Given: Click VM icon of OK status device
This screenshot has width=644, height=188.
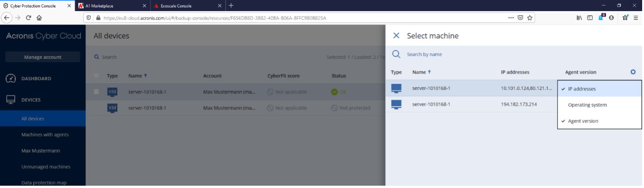Looking at the screenshot, I should 112,92.
